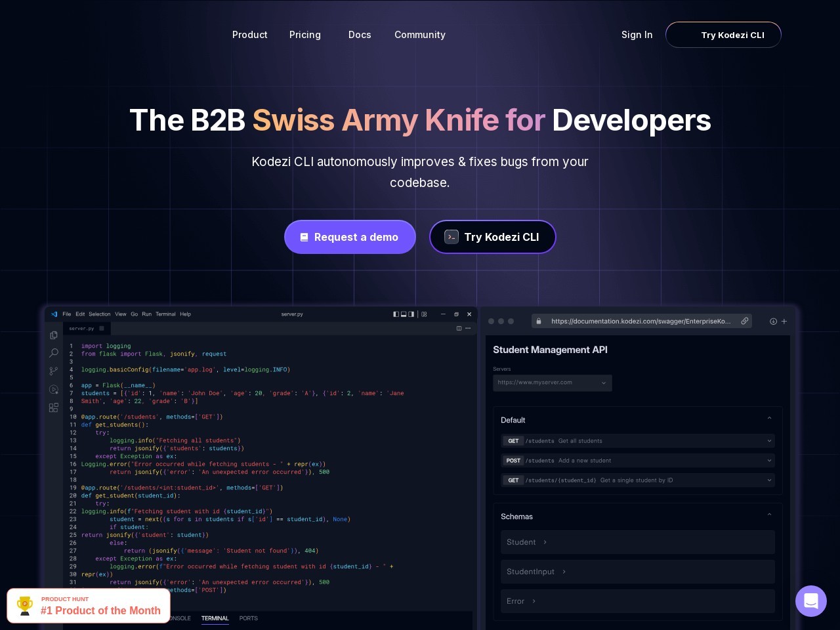Click the browser address bar URL
This screenshot has height=630, width=840.
(640, 321)
